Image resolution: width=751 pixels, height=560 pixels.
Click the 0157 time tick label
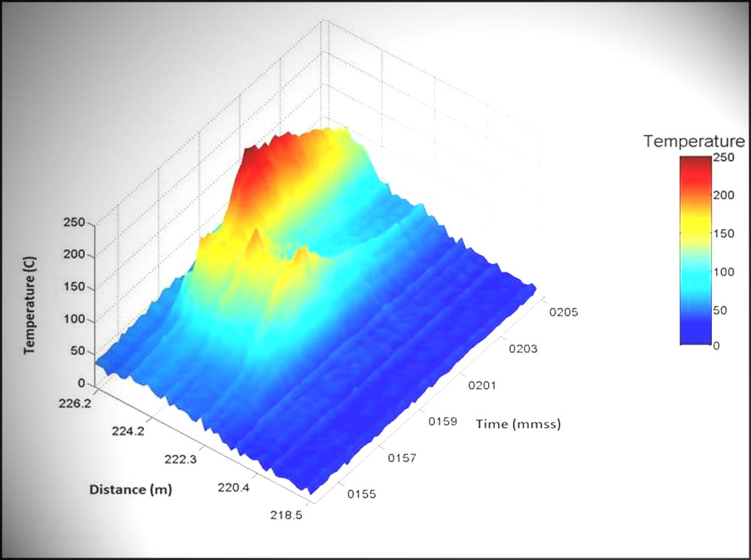402,458
